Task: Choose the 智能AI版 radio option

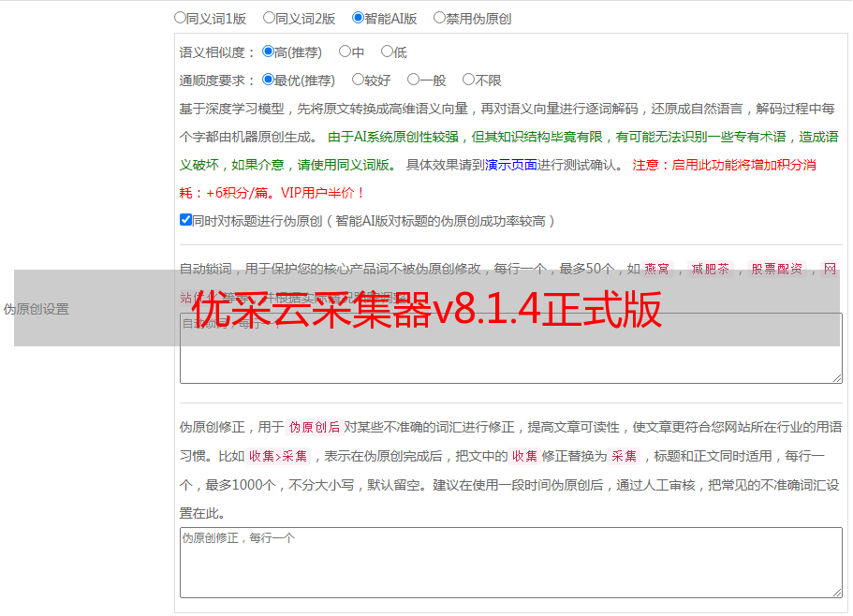Action: (x=358, y=18)
